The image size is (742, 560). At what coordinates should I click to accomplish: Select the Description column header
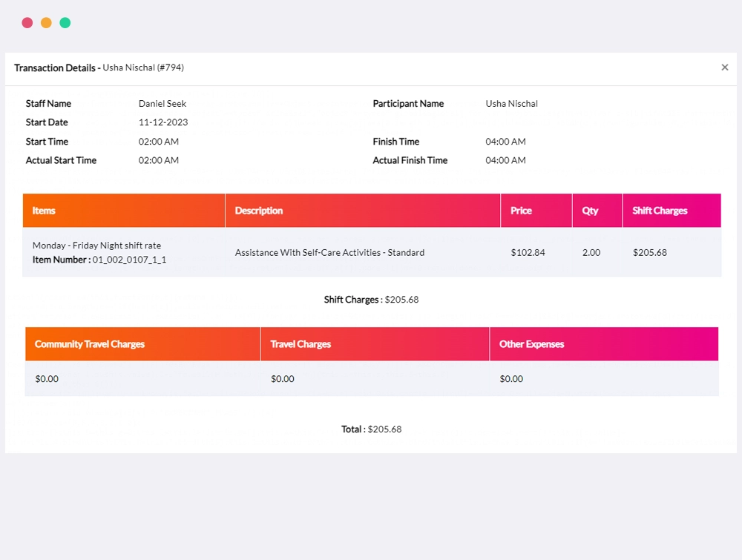[x=363, y=211]
